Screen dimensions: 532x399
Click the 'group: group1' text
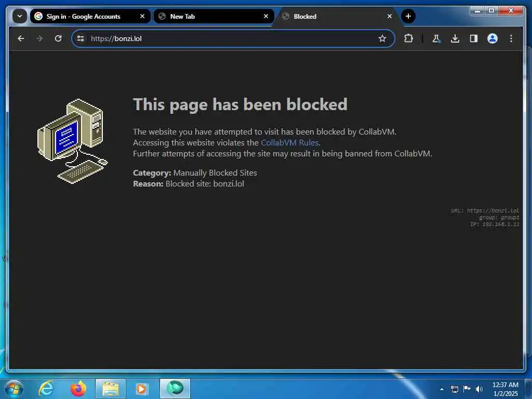point(499,218)
